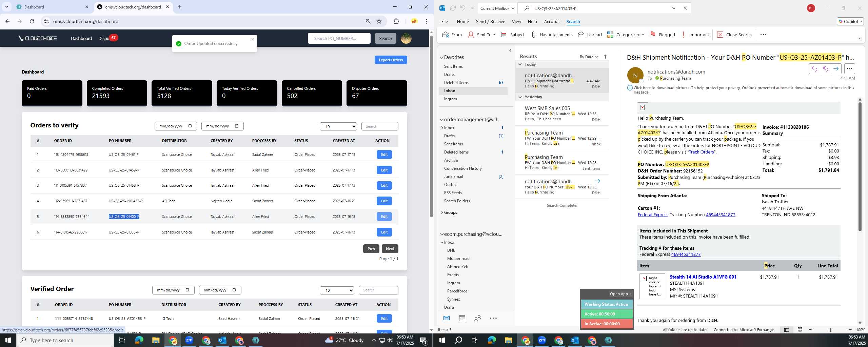Open Orders to verify page size dropdown
This screenshot has height=347, width=868.
(338, 126)
